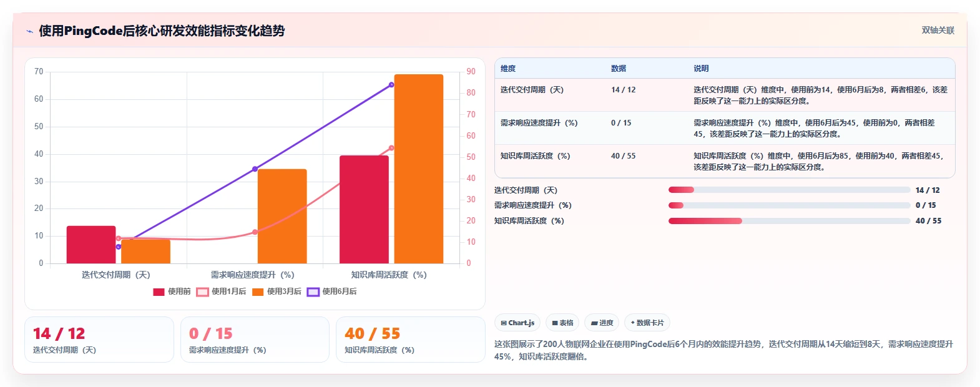Click the tall orange bar for 知识库周活跃度

419,169
